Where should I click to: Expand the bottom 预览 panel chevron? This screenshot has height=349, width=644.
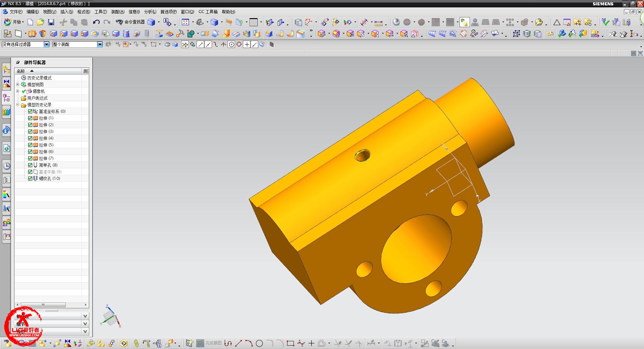coord(85,332)
